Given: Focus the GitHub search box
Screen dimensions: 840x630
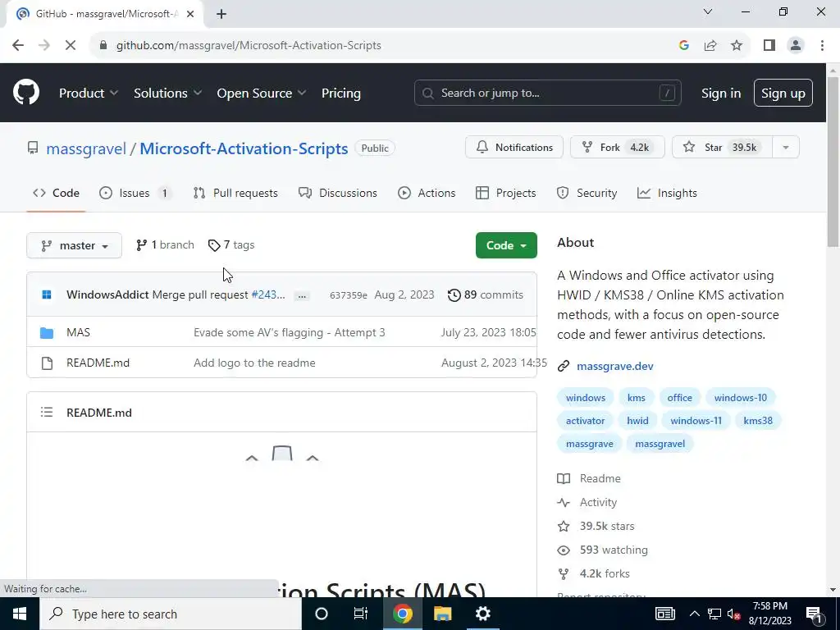Looking at the screenshot, I should 547,93.
